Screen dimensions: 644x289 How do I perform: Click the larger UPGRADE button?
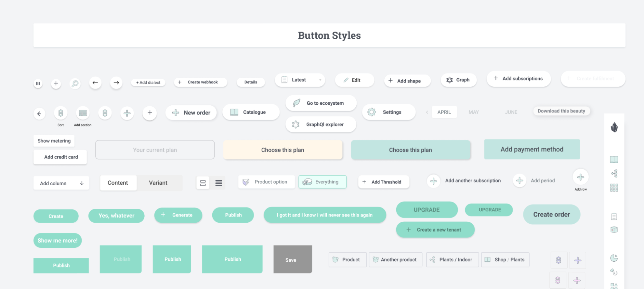coord(427,210)
